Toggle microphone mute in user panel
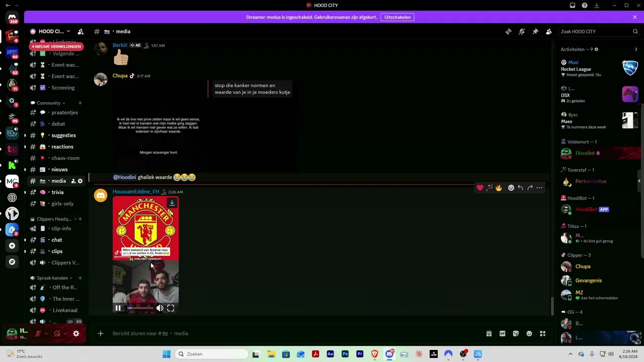The width and height of the screenshot is (644, 362). (38, 333)
